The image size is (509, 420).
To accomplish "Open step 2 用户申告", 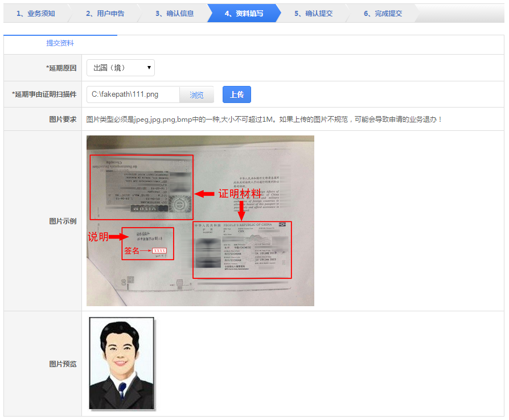I will tap(105, 13).
